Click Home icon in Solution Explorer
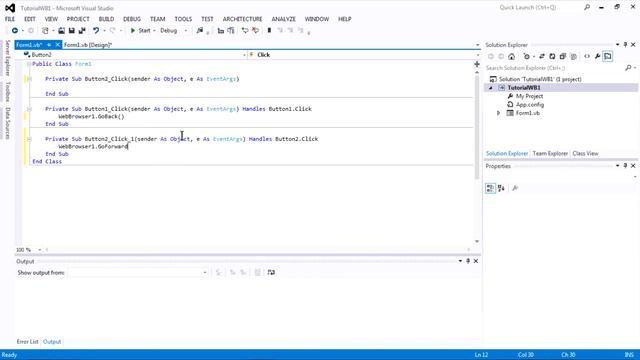This screenshot has width=640, height=360. click(x=511, y=56)
